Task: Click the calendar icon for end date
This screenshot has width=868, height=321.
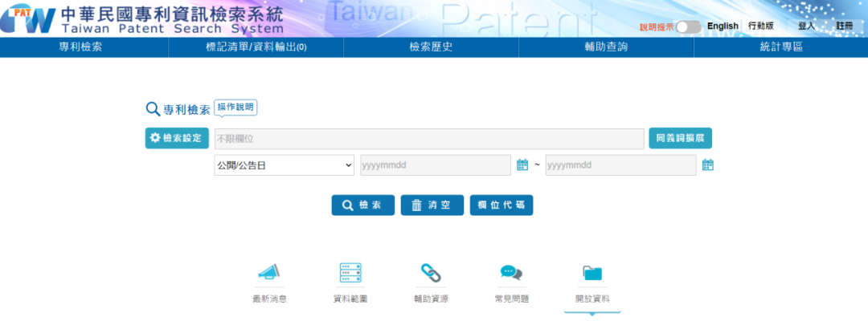Action: 707,165
